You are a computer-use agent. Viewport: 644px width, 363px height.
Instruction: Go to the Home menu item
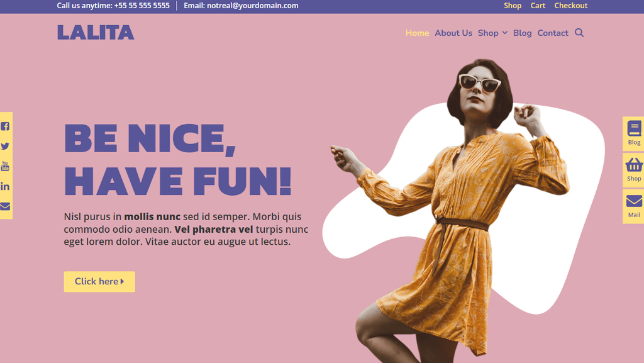click(417, 33)
